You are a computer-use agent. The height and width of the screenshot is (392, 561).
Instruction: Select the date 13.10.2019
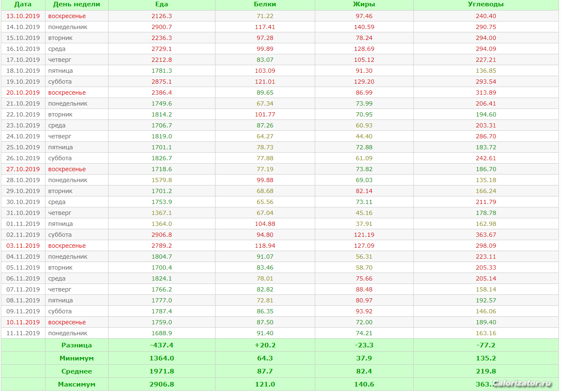pos(23,16)
